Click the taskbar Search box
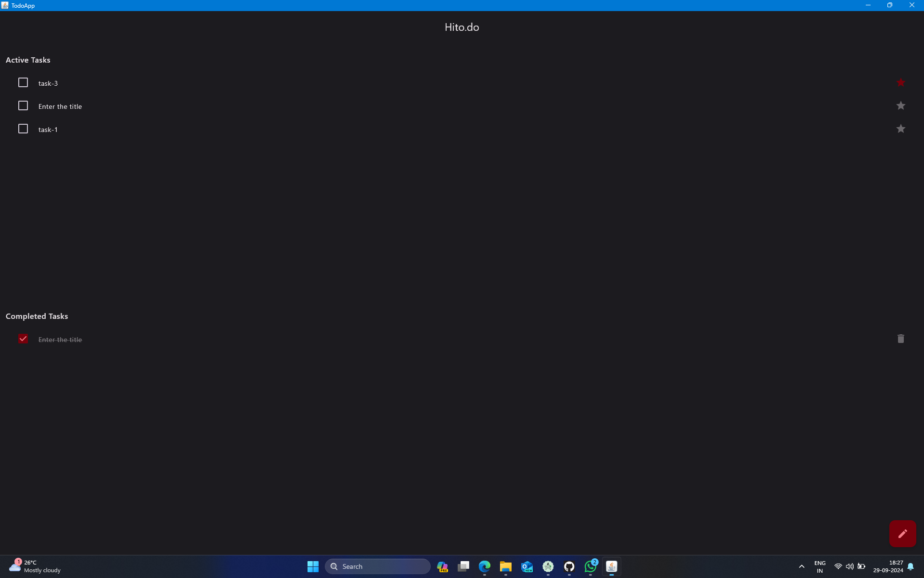The image size is (924, 578). [378, 566]
